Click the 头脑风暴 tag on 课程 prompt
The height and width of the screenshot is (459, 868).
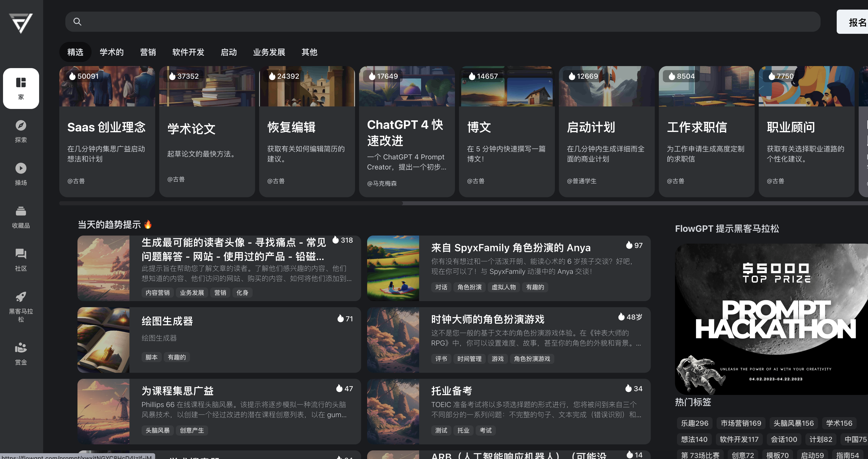coord(157,431)
